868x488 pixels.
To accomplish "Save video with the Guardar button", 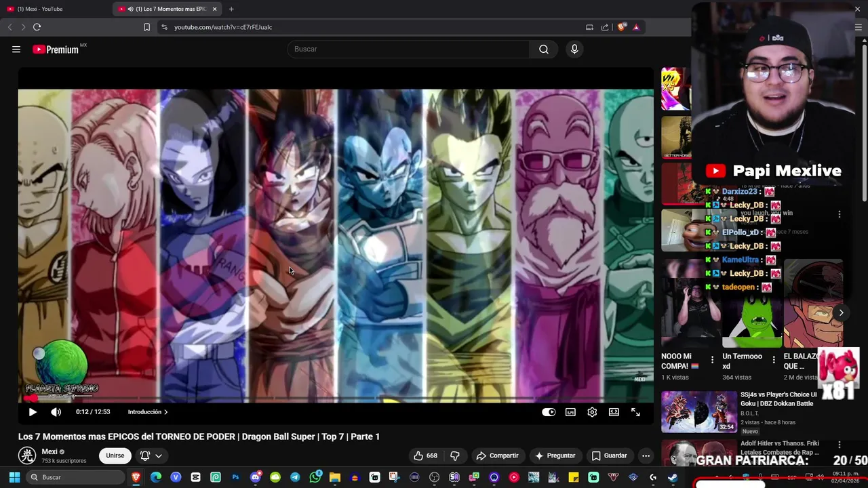I will coord(609,455).
